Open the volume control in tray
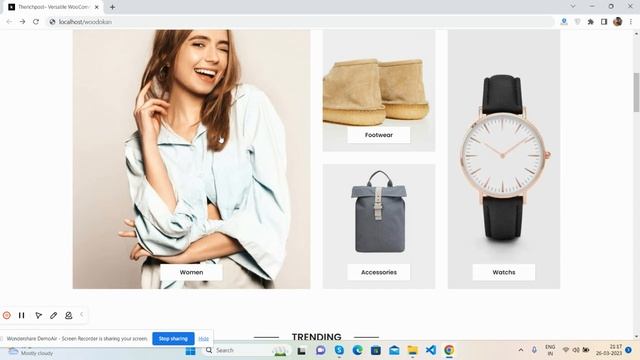640x360 pixels. coord(576,350)
